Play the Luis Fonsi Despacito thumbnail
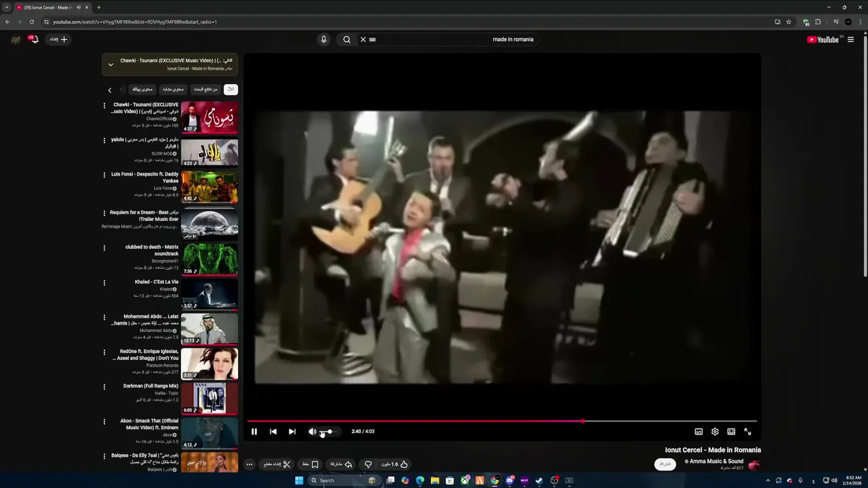This screenshot has height=488, width=868. pyautogui.click(x=210, y=187)
